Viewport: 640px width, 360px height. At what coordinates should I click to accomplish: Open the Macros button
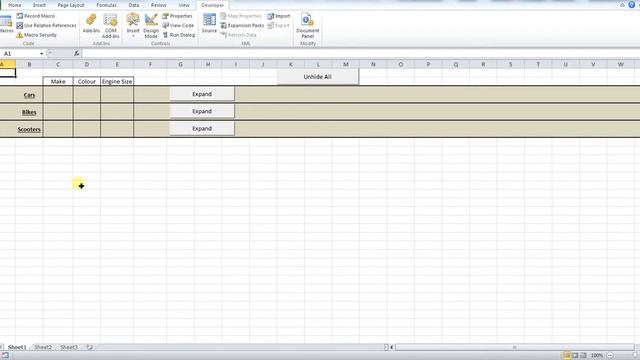click(x=6, y=24)
